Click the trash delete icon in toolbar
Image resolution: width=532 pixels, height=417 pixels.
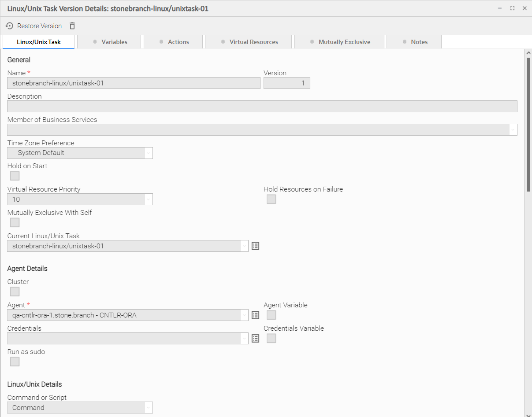pyautogui.click(x=72, y=26)
